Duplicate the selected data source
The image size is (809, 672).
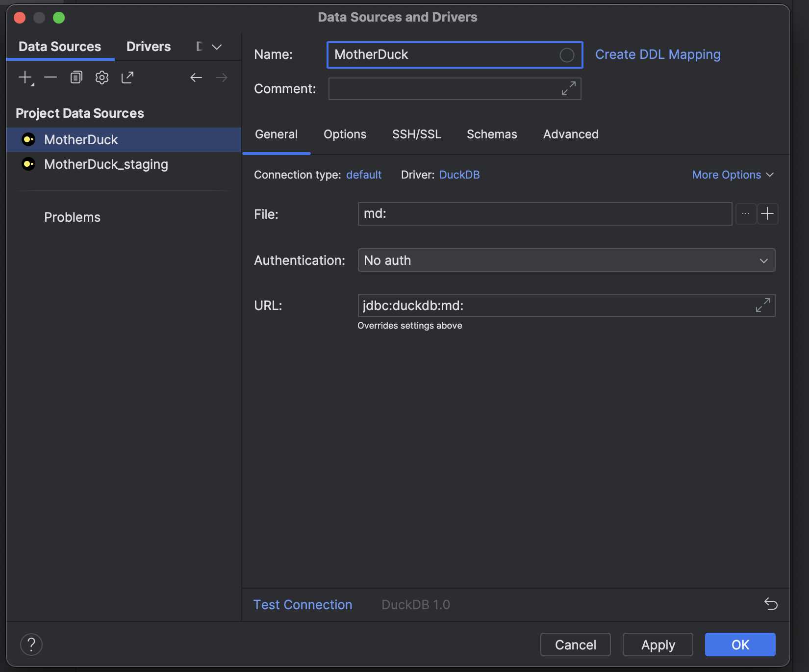[76, 78]
